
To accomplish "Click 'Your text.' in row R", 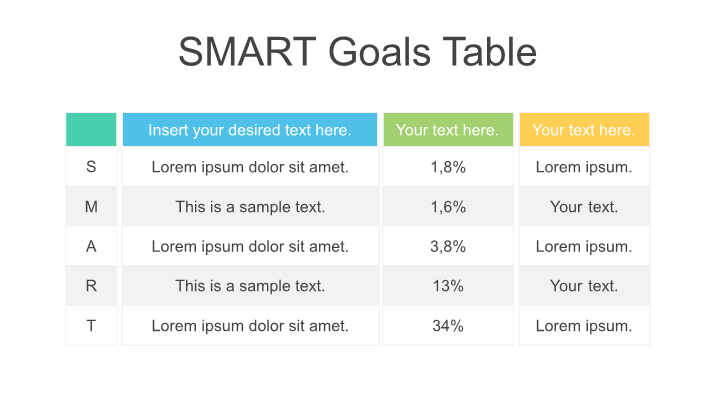I will tap(584, 286).
